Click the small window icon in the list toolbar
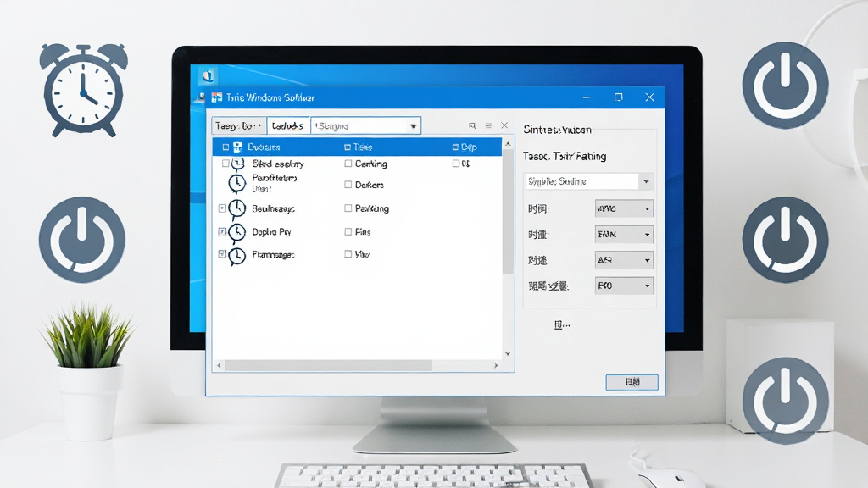The height and width of the screenshot is (488, 868). (x=472, y=125)
